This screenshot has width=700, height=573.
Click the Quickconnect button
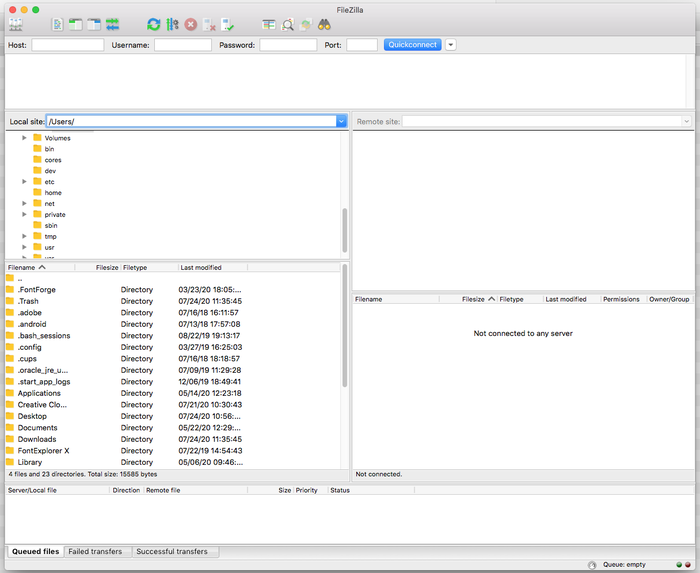pos(412,45)
